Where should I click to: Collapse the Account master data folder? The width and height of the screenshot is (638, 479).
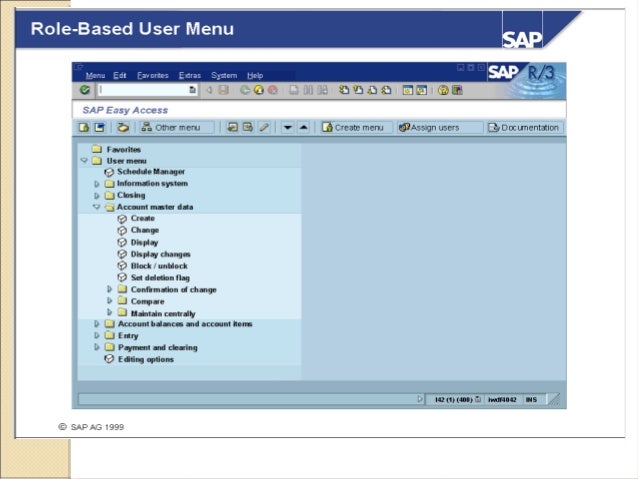96,207
